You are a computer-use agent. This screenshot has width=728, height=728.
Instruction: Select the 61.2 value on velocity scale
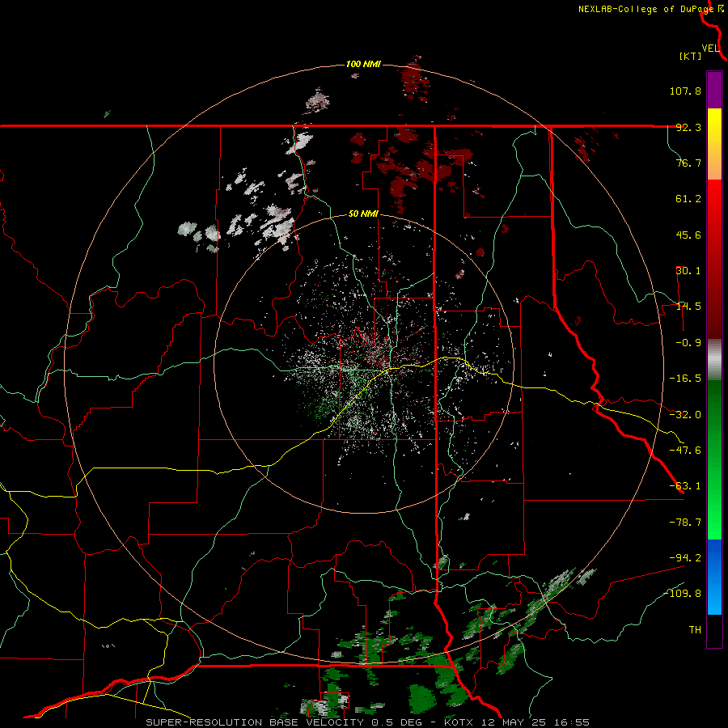click(x=688, y=199)
